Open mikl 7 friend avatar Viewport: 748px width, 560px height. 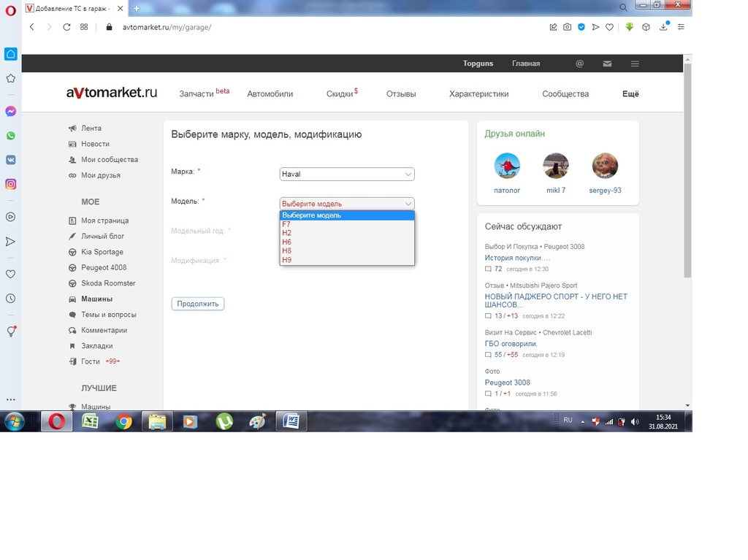[556, 166]
